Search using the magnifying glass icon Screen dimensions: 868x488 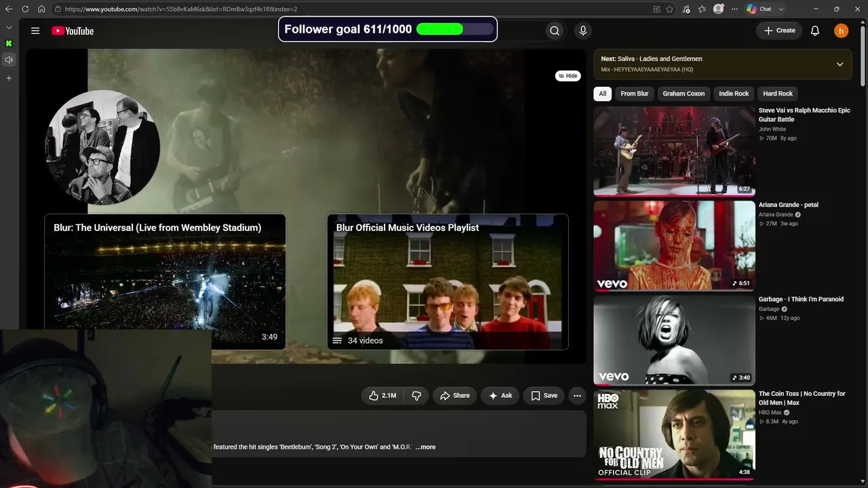click(555, 30)
